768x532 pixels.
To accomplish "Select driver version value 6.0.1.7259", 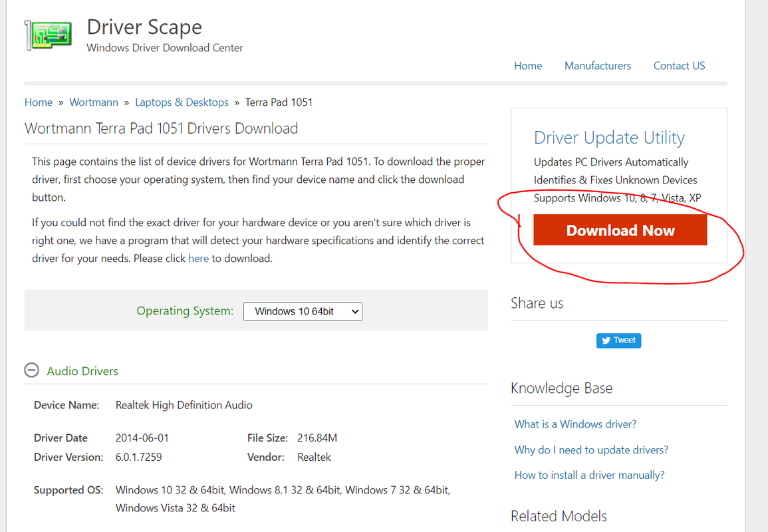I will [x=138, y=457].
